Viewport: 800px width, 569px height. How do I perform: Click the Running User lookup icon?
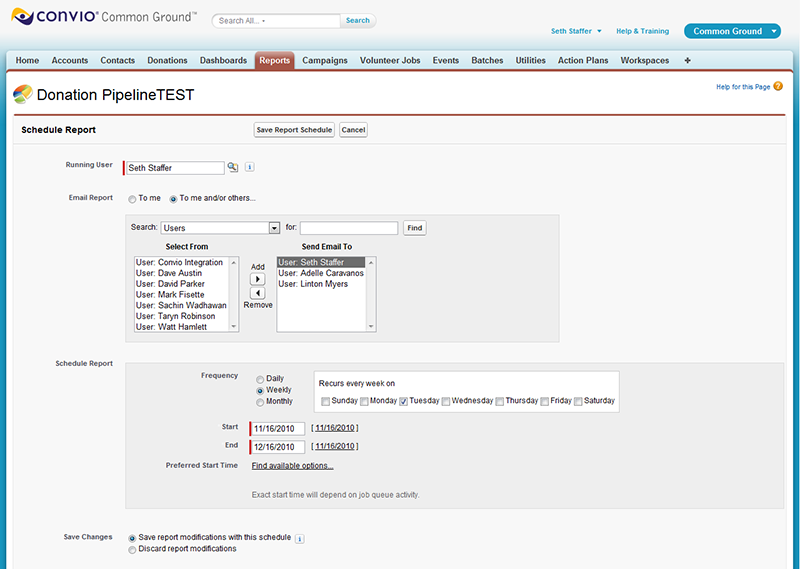click(233, 168)
